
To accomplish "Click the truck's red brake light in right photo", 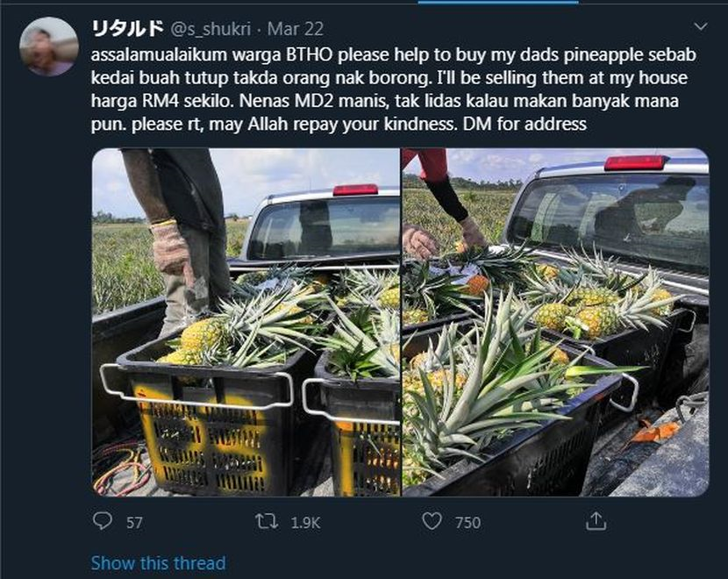I will [x=635, y=163].
